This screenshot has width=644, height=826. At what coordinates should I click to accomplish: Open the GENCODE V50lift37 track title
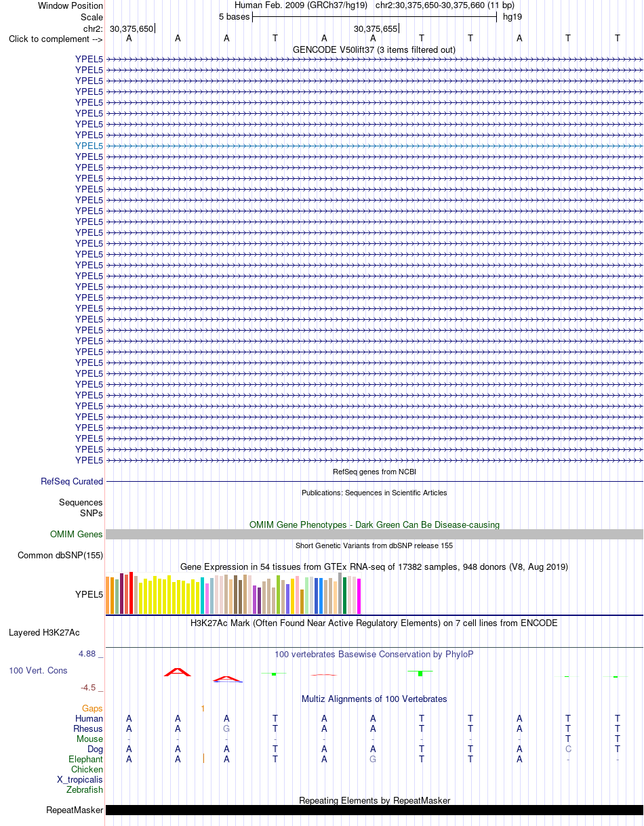coord(374,49)
